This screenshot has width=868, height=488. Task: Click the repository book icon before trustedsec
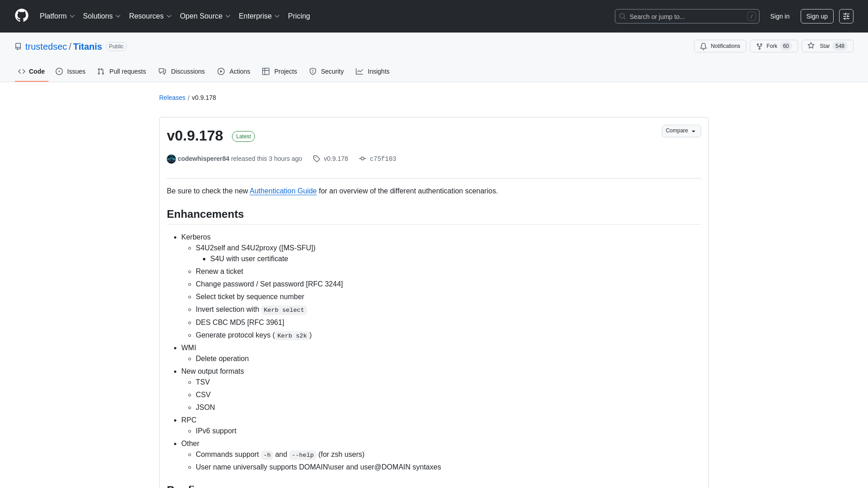tap(18, 47)
